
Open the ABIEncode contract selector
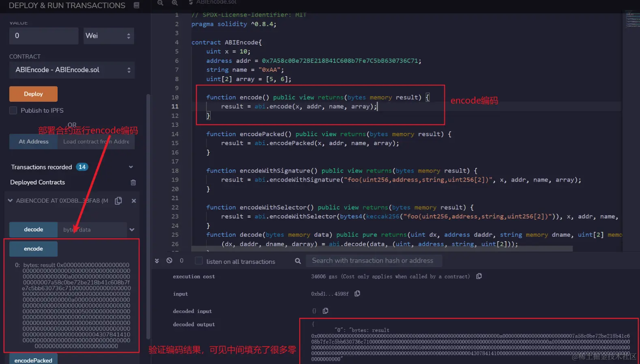coord(72,70)
